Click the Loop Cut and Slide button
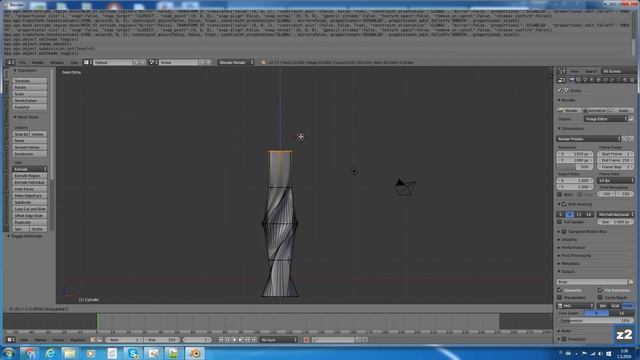This screenshot has width=640, height=360. coord(29,209)
